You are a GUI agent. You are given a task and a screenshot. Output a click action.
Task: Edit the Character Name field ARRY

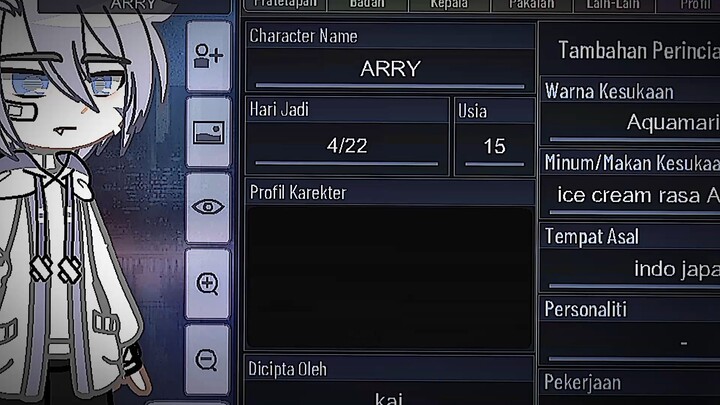(x=390, y=69)
